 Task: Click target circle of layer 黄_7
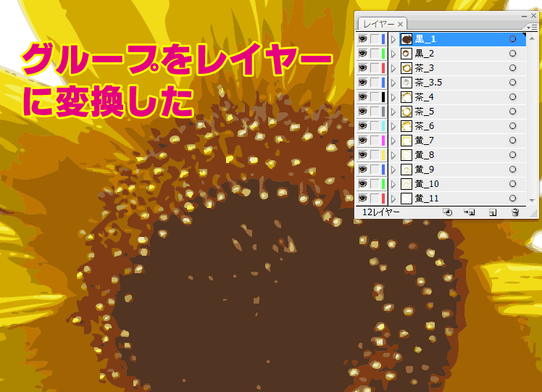[x=512, y=141]
